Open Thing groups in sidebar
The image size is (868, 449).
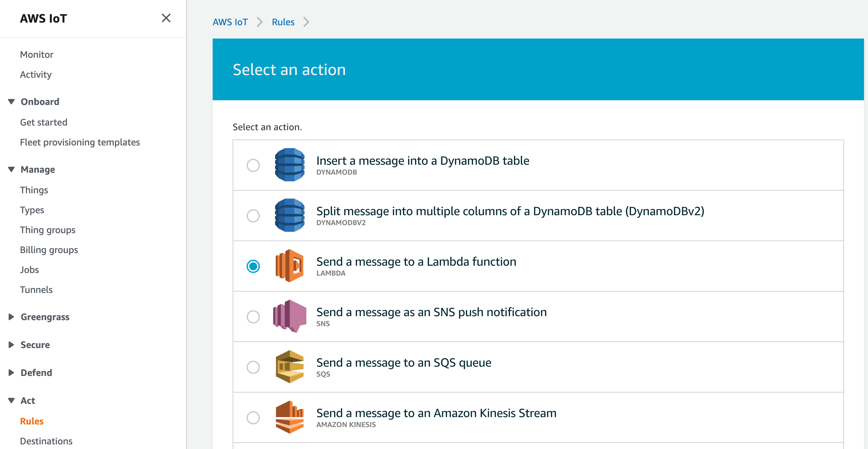point(48,230)
